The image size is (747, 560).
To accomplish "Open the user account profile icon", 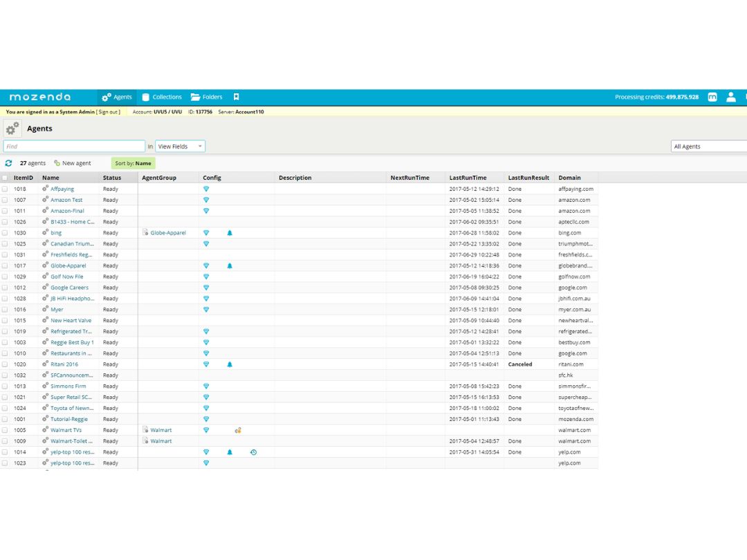I will pos(731,97).
